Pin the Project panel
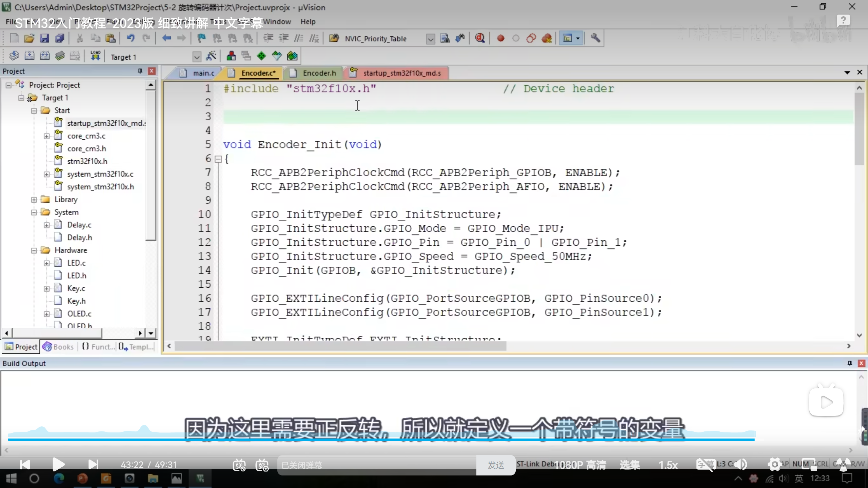This screenshot has height=488, width=868. [140, 71]
